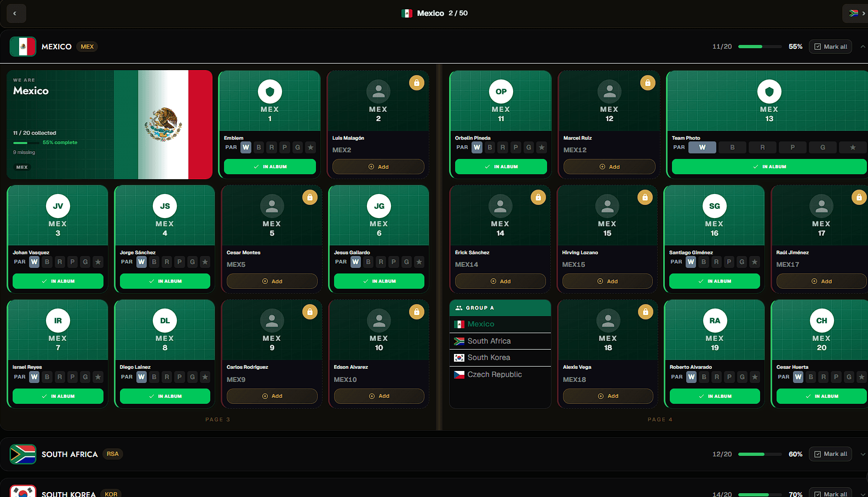This screenshot has height=497, width=868.
Task: Add Cesar Montes MEX5 sticker
Action: coord(272,281)
